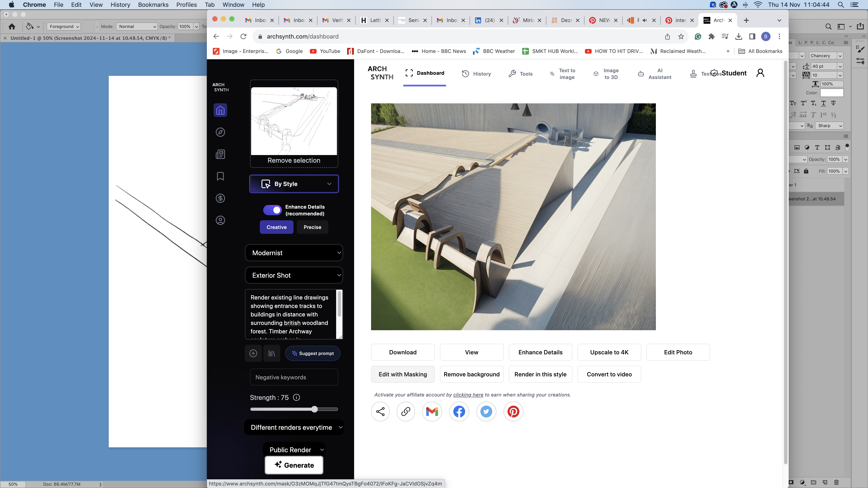Screen dimensions: 868x488
Task: Open the dollar pricing icon in sidebar
Action: [x=220, y=198]
